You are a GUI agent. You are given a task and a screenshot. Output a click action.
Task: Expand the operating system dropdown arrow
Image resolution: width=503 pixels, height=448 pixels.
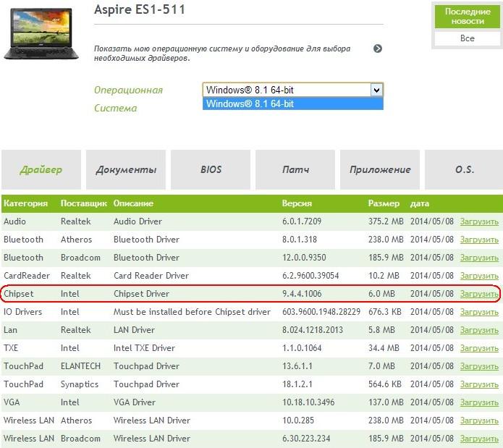[376, 90]
